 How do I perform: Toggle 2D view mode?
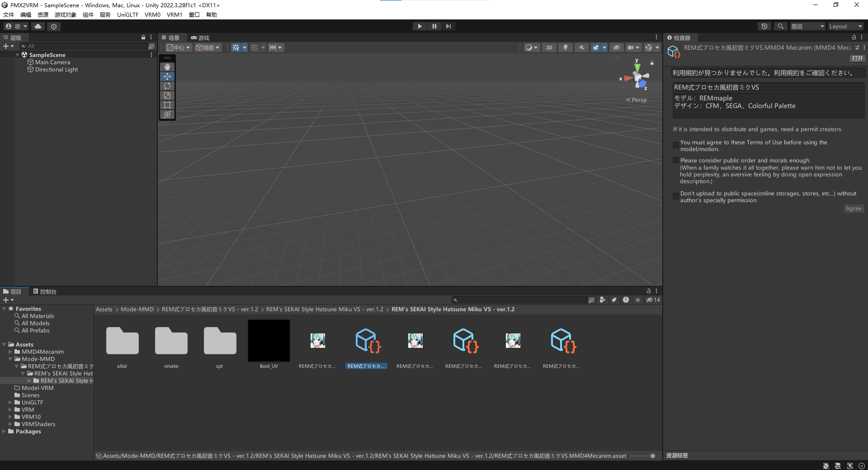tap(549, 47)
